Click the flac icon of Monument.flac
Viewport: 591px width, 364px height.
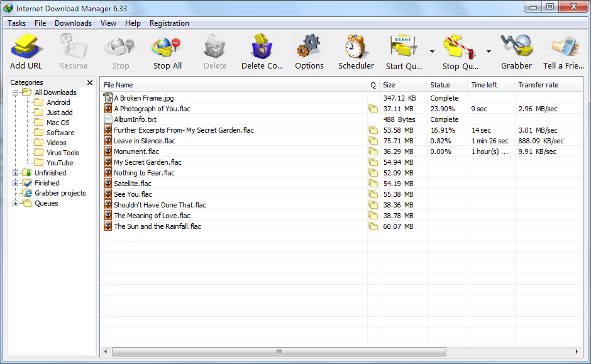(108, 152)
